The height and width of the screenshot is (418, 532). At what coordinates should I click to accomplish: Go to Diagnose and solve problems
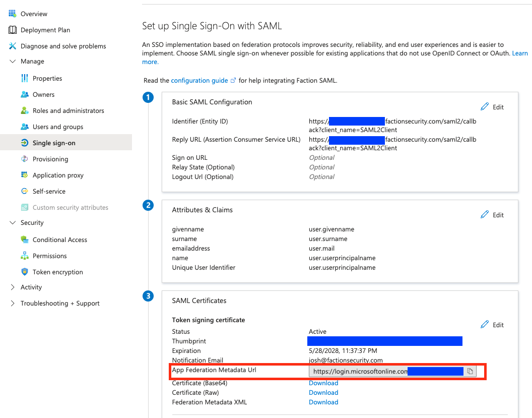63,46
